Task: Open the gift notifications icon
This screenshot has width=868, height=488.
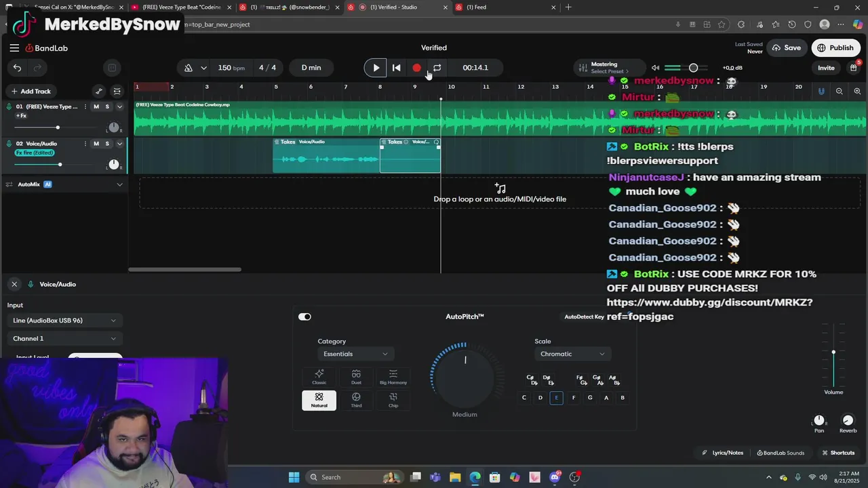Action: click(x=854, y=67)
